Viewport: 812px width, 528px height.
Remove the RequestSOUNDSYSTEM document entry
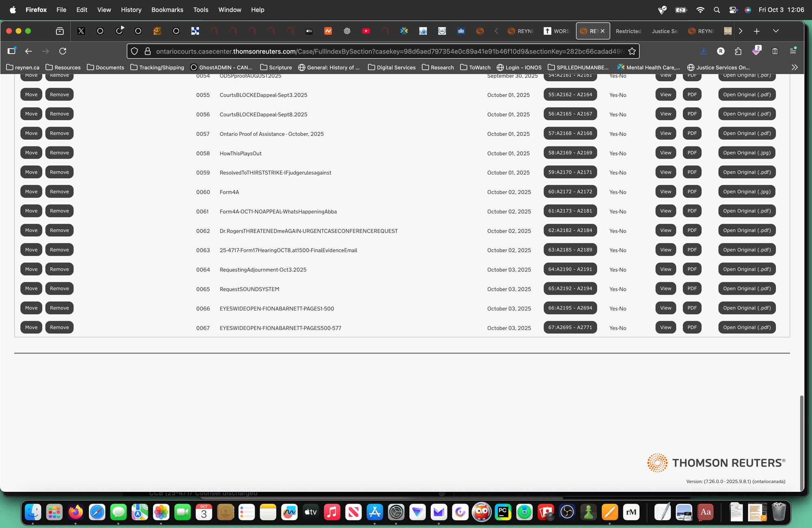[59, 289]
